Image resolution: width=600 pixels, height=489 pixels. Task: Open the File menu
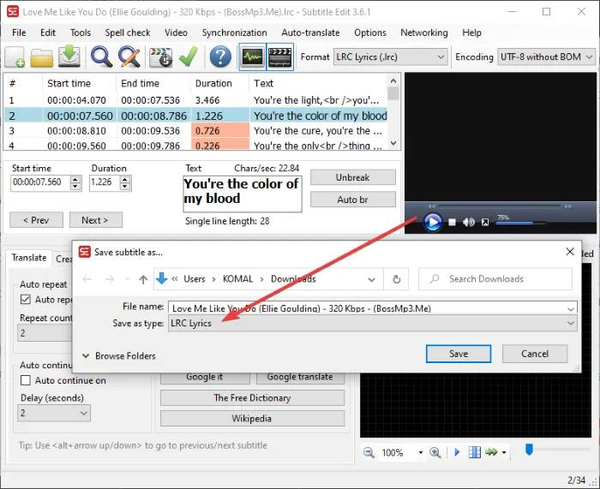[x=19, y=33]
